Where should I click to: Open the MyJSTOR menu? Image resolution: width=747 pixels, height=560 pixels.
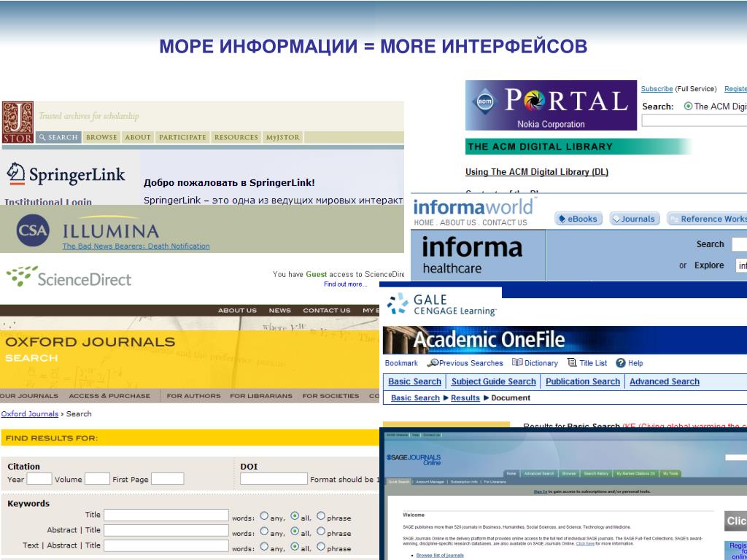tap(283, 137)
